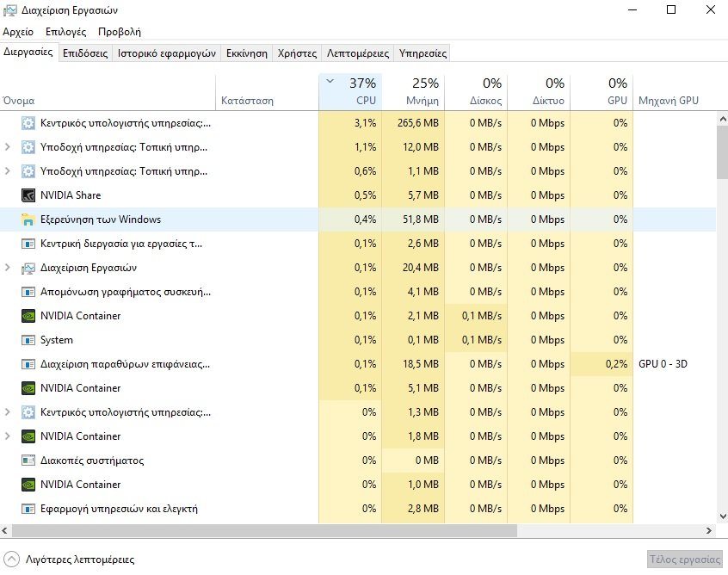The height and width of the screenshot is (575, 728).
Task: Switch to the Ιστορικό εφαρμογών tab
Action: (x=167, y=53)
